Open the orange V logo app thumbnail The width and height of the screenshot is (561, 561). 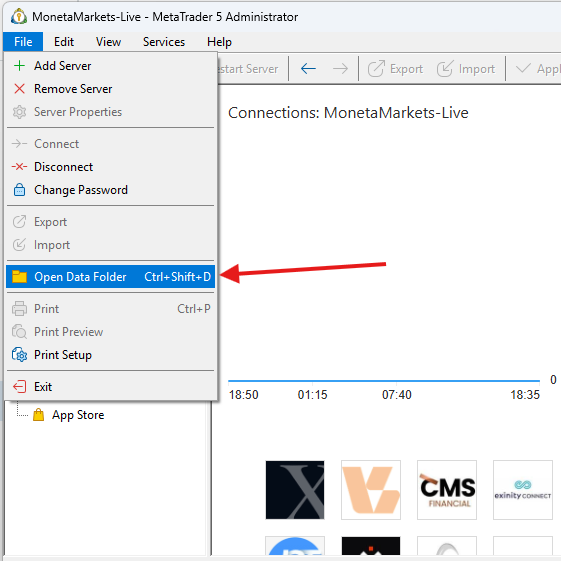[x=371, y=490]
